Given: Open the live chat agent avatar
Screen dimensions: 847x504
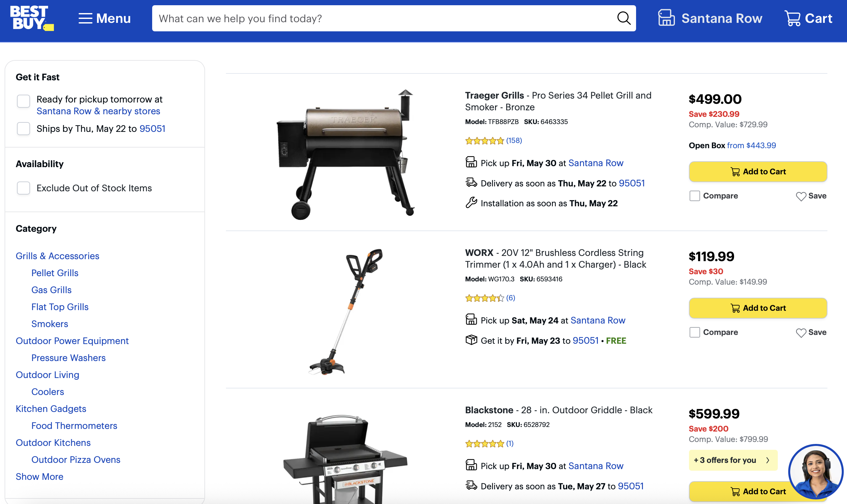Looking at the screenshot, I should [815, 472].
